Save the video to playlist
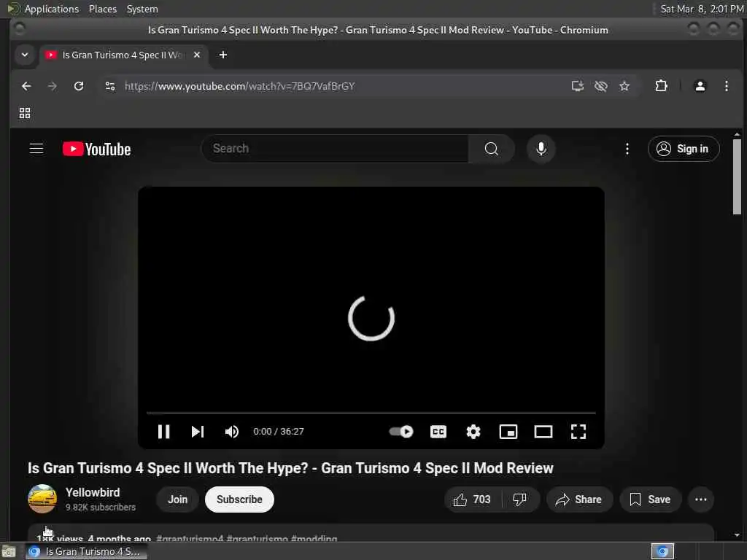 coord(650,499)
